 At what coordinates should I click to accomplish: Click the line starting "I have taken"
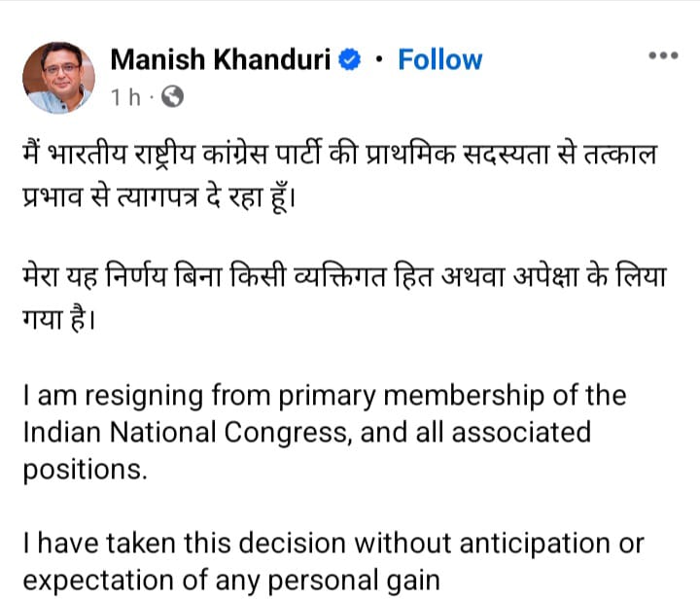coord(332,545)
